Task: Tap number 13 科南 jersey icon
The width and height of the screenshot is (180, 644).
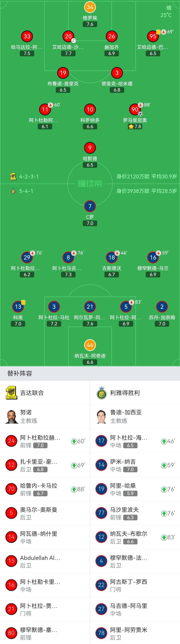Action: pyautogui.click(x=18, y=307)
